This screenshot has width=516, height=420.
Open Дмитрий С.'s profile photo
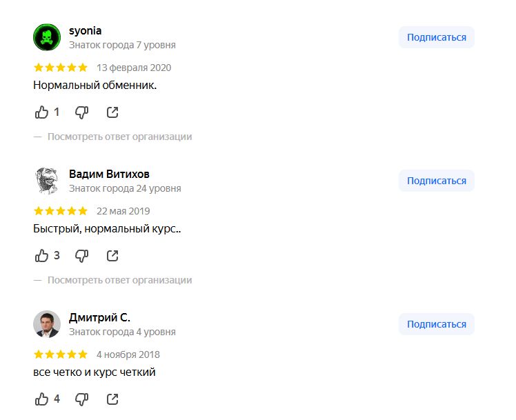(x=47, y=324)
